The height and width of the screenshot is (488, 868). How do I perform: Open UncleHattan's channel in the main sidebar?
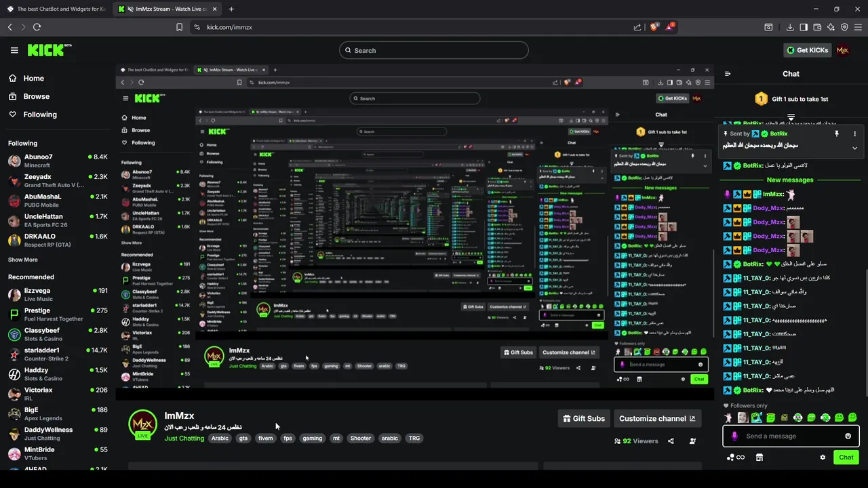click(58, 220)
